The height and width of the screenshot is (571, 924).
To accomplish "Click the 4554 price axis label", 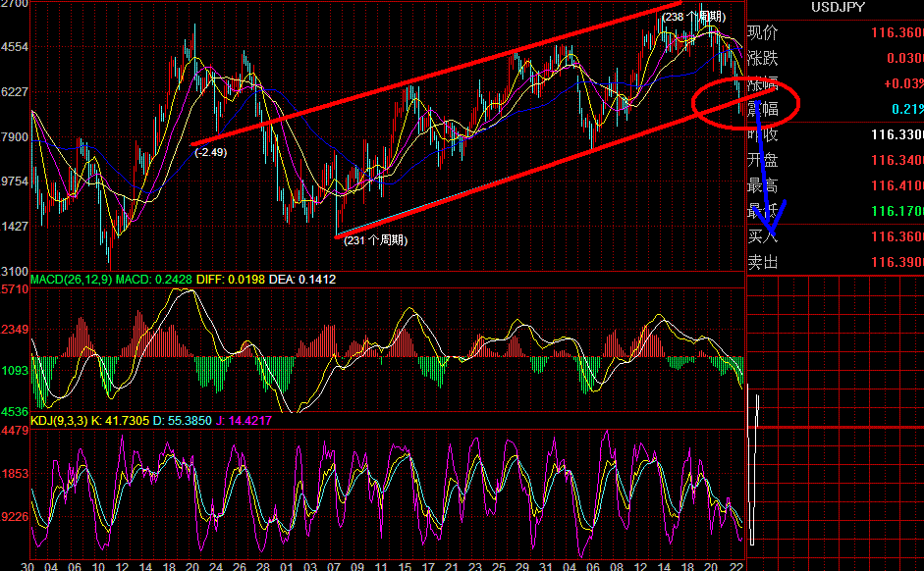I will [x=15, y=47].
